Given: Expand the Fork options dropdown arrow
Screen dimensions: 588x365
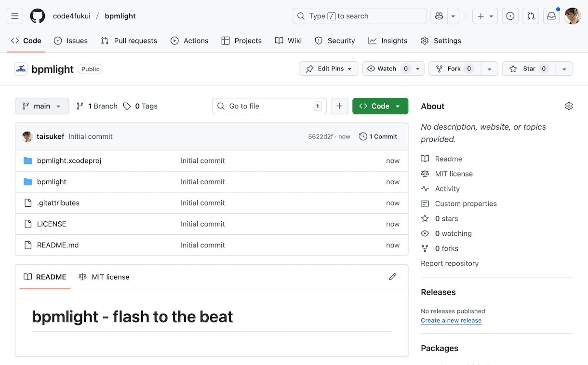Looking at the screenshot, I should (489, 69).
